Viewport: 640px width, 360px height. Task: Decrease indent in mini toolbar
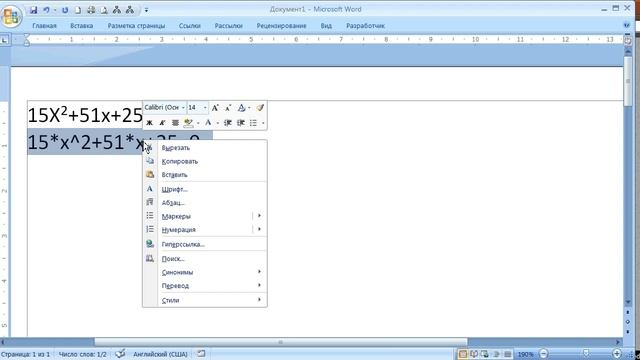coord(228,123)
